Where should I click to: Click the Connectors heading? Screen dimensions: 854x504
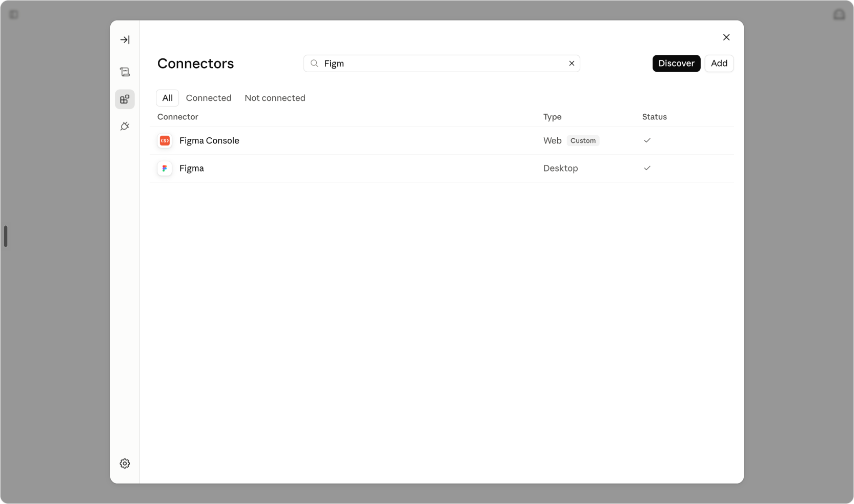tap(195, 64)
